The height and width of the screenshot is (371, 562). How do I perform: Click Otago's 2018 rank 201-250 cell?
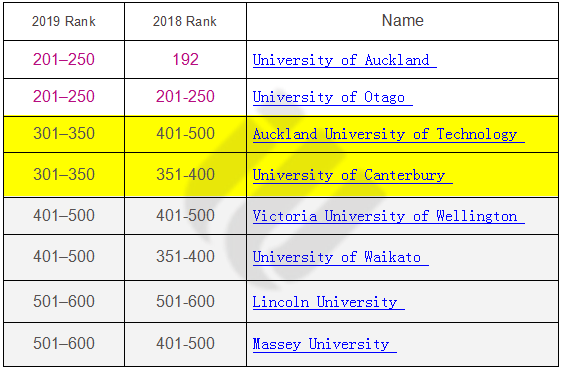point(185,97)
